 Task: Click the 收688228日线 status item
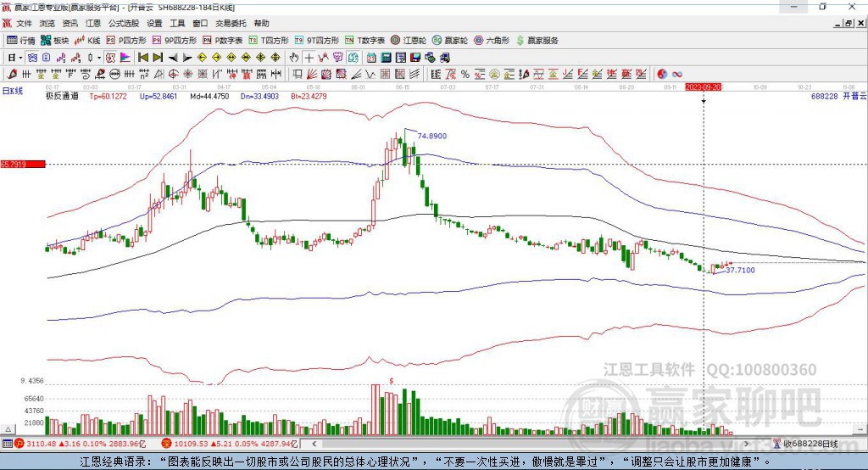coord(806,444)
